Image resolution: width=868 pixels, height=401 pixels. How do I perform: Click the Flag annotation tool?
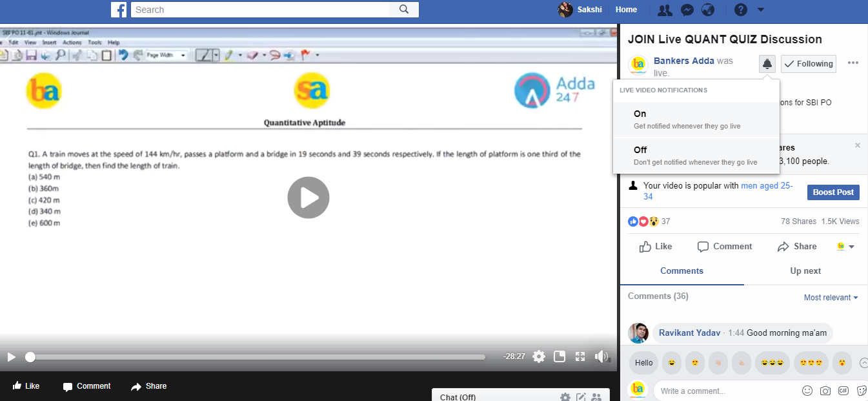(305, 54)
